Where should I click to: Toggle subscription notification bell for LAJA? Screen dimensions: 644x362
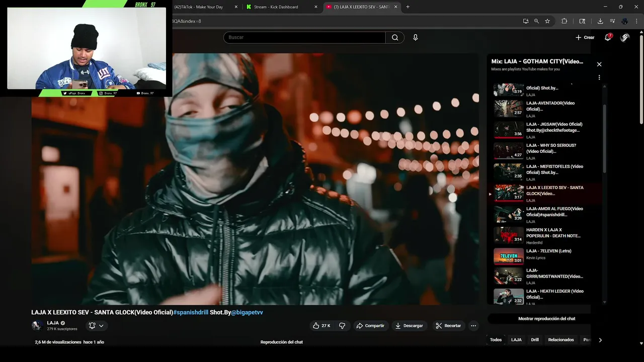[x=92, y=326]
